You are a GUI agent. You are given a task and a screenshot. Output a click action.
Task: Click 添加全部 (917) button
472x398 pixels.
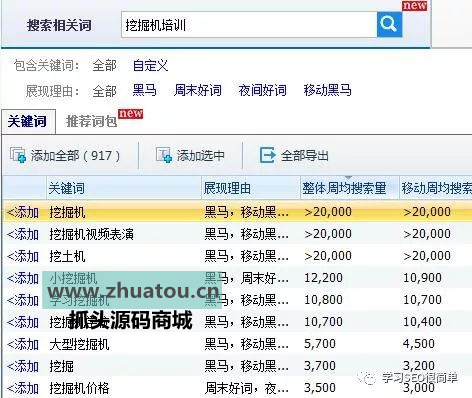pos(65,155)
